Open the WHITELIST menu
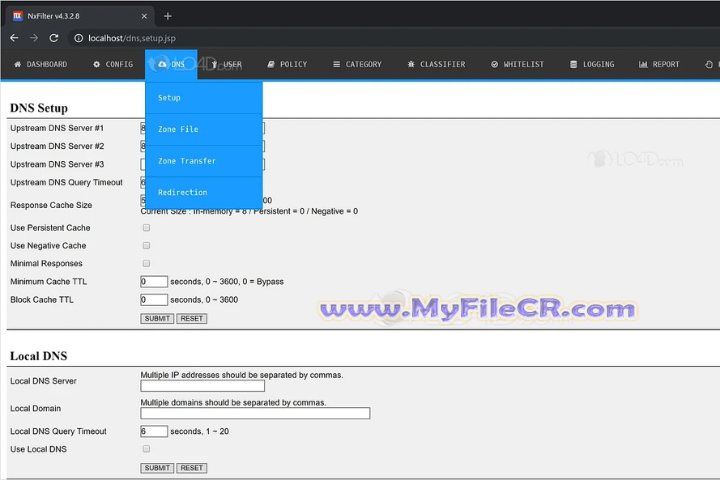 click(518, 64)
